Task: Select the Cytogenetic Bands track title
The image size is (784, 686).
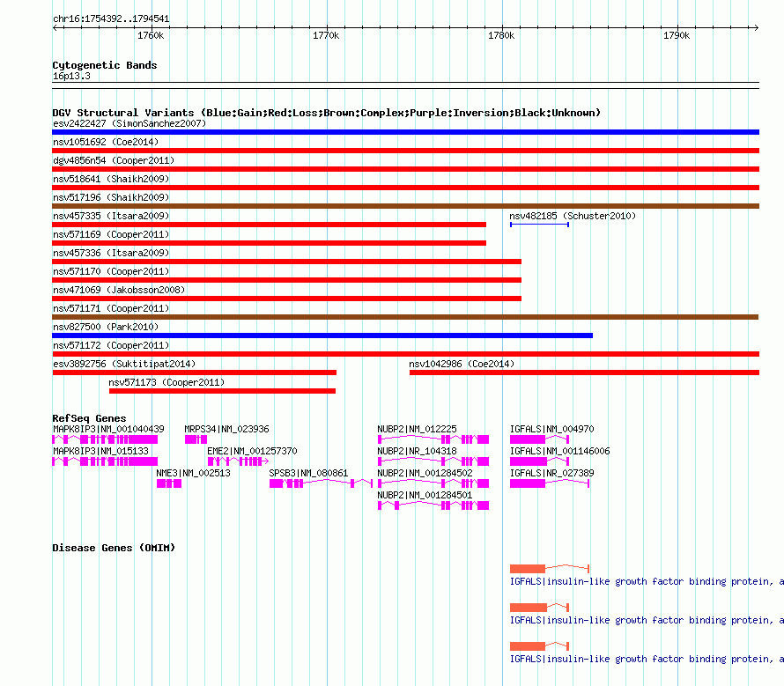Action: 105,65
